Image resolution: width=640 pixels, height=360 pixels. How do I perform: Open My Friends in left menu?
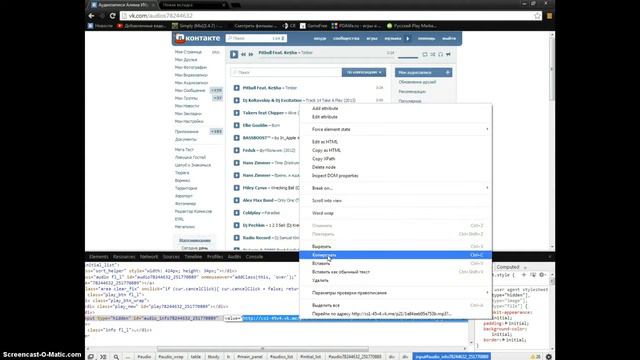(x=186, y=60)
